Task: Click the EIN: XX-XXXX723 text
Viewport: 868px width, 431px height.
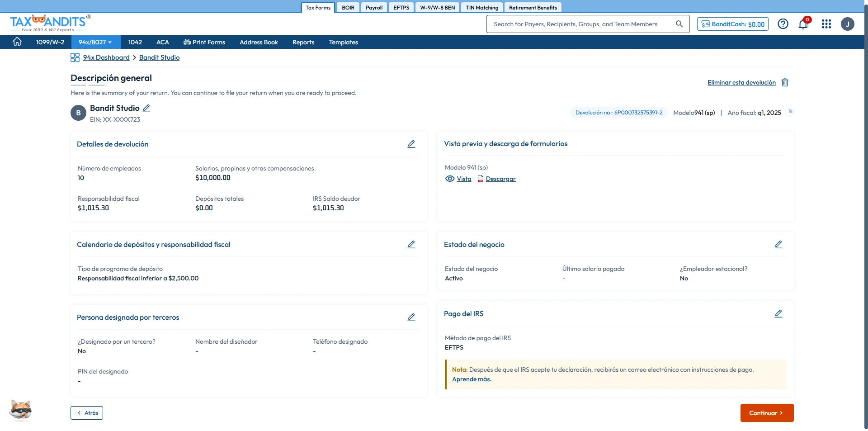Action: click(x=115, y=119)
